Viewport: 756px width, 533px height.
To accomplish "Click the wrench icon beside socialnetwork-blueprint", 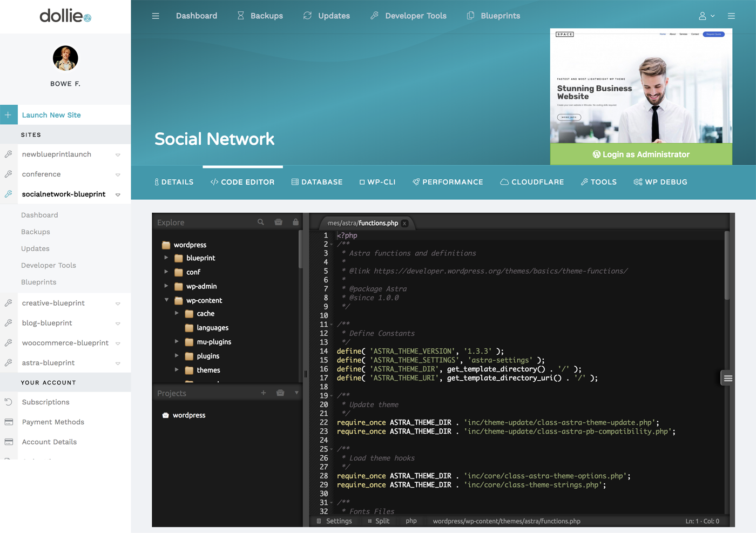I will click(x=9, y=194).
